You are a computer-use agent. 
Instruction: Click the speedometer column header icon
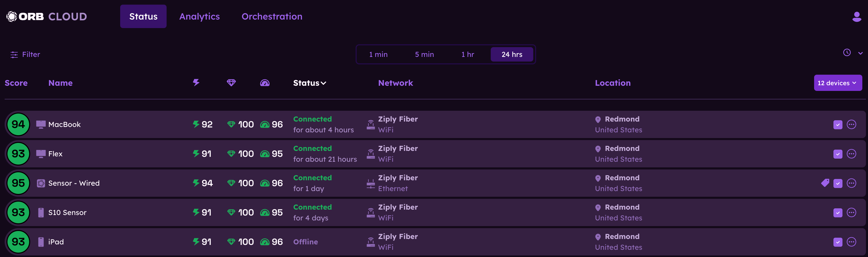(265, 83)
